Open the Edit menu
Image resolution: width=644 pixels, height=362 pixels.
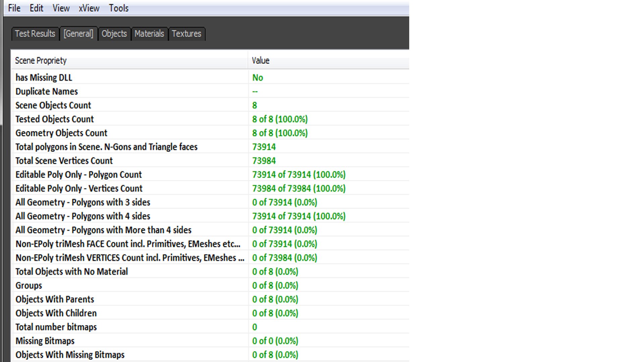tap(36, 8)
